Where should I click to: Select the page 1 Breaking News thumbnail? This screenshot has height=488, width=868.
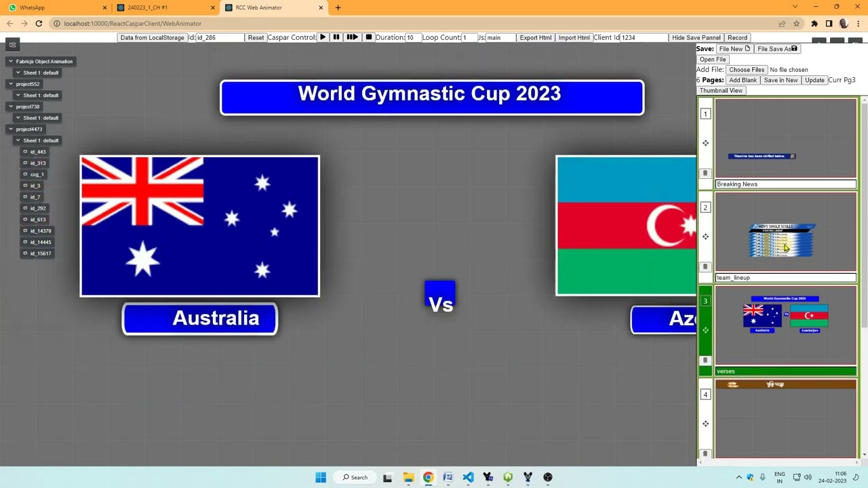point(786,139)
